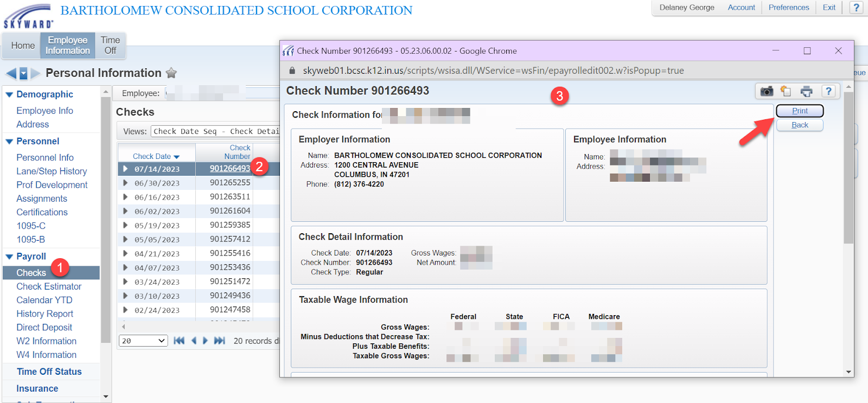Image resolution: width=868 pixels, height=403 pixels.
Task: Open Check Estimator
Action: coord(49,286)
